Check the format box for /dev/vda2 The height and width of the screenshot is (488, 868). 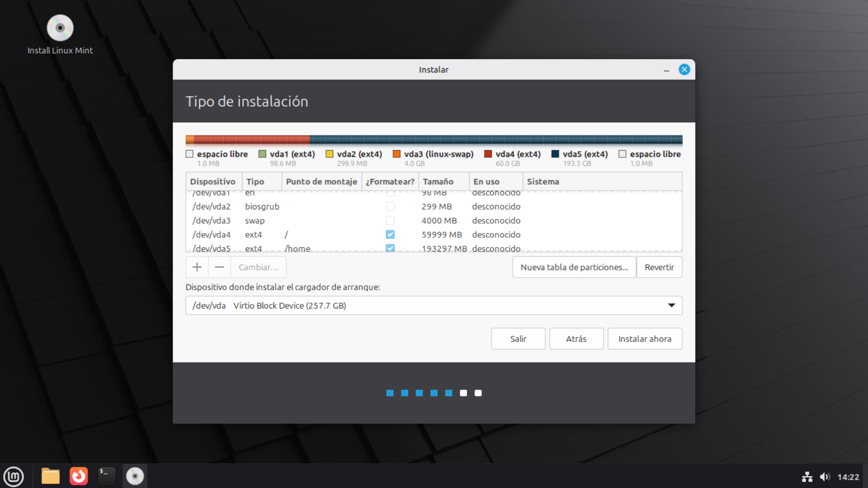pyautogui.click(x=390, y=206)
